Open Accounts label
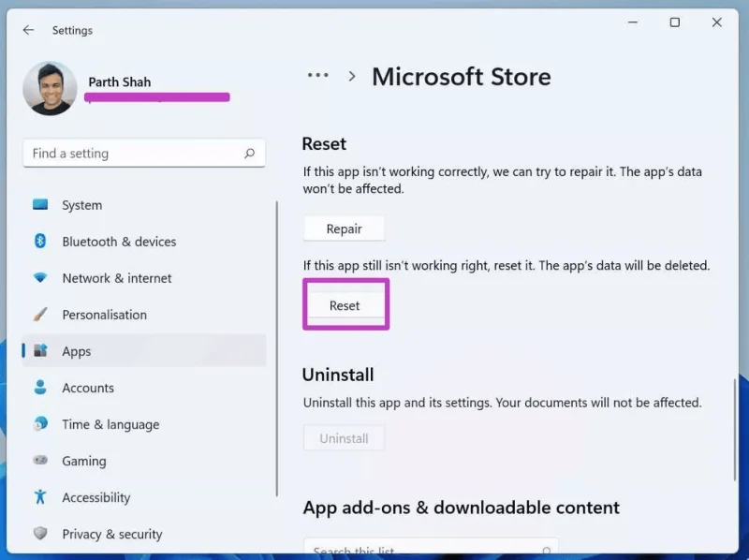 [x=88, y=388]
